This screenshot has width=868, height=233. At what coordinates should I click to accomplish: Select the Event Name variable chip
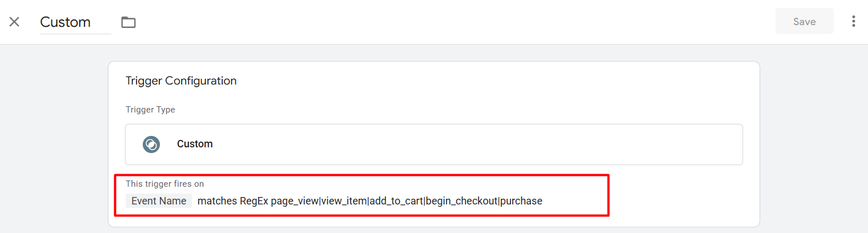click(x=159, y=201)
